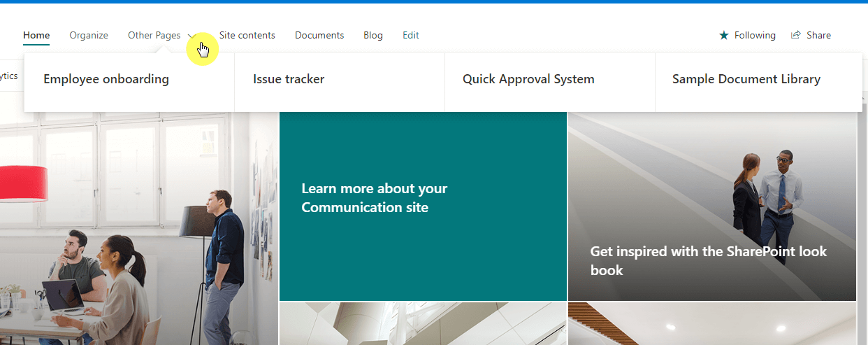
Task: Go to the Home navigation tab
Action: click(36, 35)
